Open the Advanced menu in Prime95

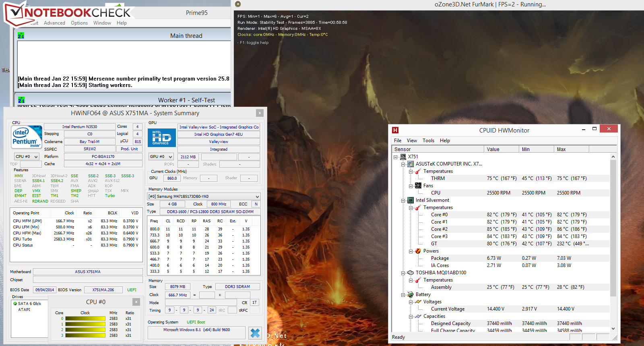pos(54,23)
